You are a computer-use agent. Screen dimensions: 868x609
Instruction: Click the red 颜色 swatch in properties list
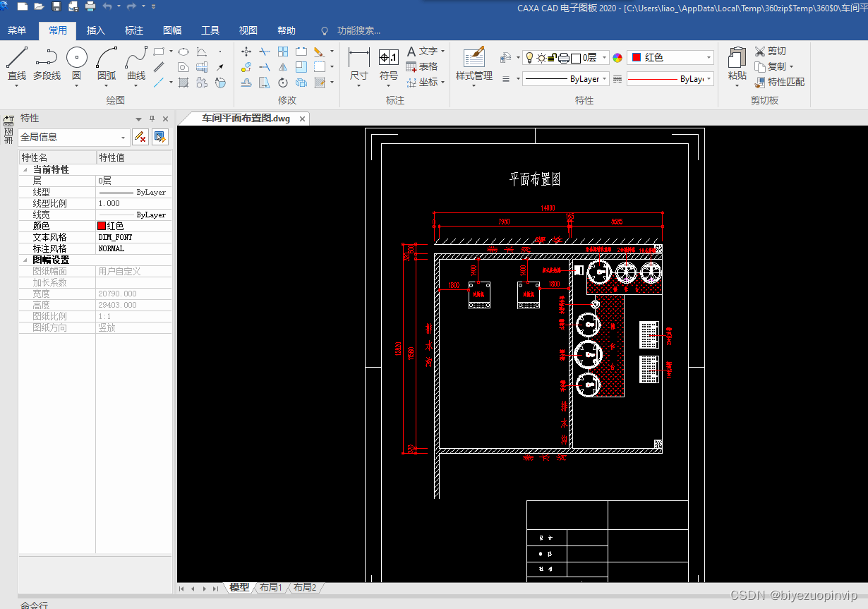pyautogui.click(x=102, y=226)
